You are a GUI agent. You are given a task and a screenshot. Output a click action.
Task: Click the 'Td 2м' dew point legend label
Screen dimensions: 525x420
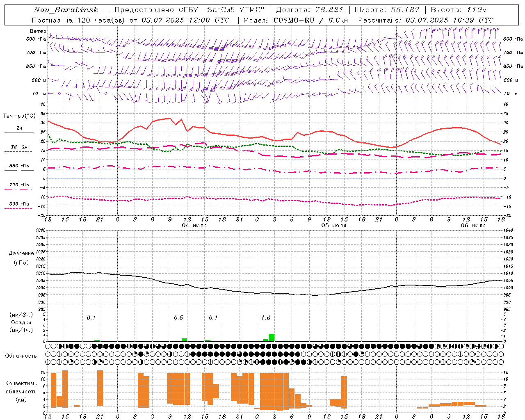click(x=19, y=147)
